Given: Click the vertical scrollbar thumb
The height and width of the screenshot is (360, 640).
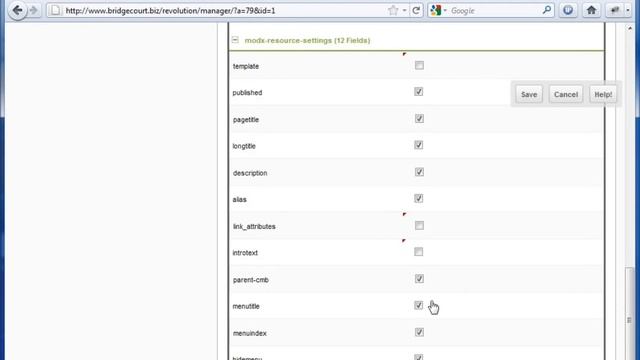Looking at the screenshot, I should 629,313.
